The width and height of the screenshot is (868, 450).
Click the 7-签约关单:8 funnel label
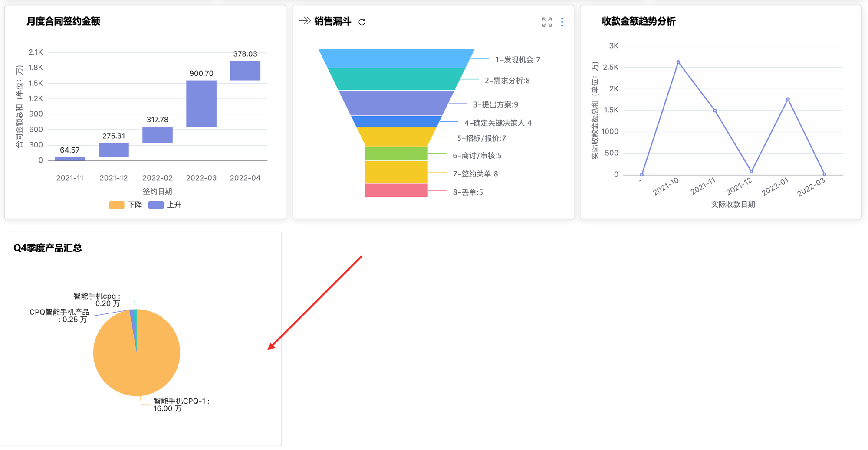click(x=475, y=174)
